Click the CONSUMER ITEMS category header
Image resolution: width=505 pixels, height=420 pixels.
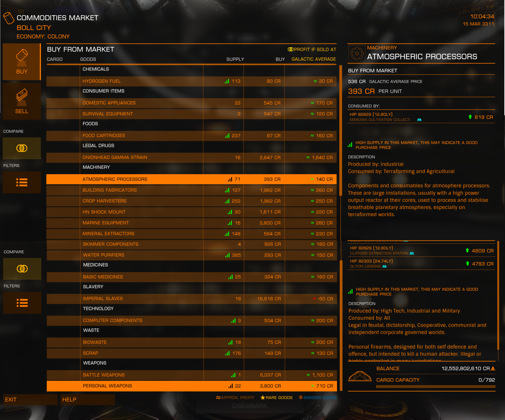pyautogui.click(x=103, y=91)
